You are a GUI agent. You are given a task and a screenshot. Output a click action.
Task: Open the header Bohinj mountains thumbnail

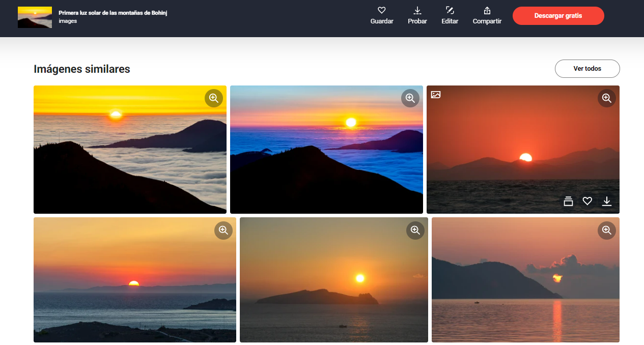click(35, 17)
